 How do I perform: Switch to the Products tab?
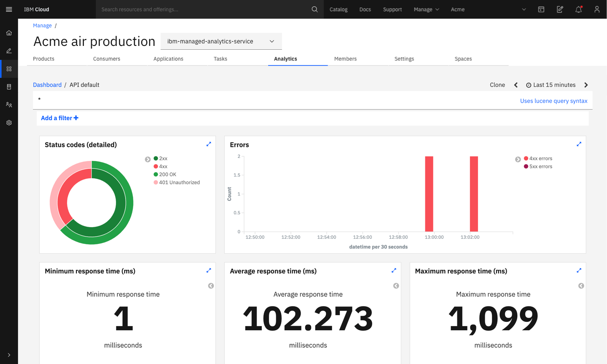pyautogui.click(x=44, y=59)
